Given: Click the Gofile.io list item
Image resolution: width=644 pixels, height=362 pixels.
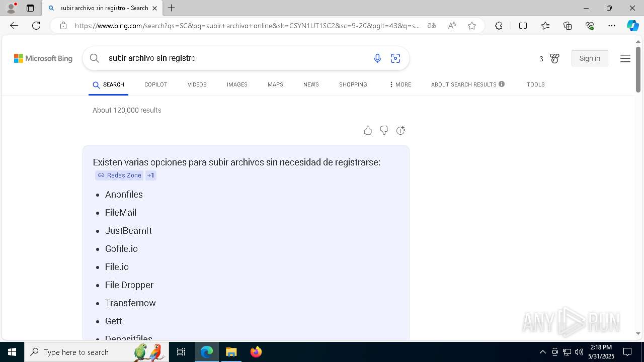Looking at the screenshot, I should [x=121, y=249].
